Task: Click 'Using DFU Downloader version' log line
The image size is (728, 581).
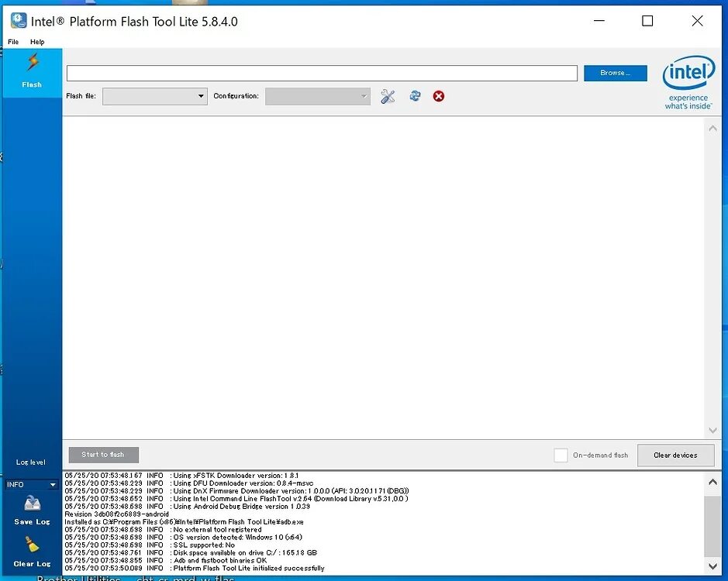Action: coord(189,483)
